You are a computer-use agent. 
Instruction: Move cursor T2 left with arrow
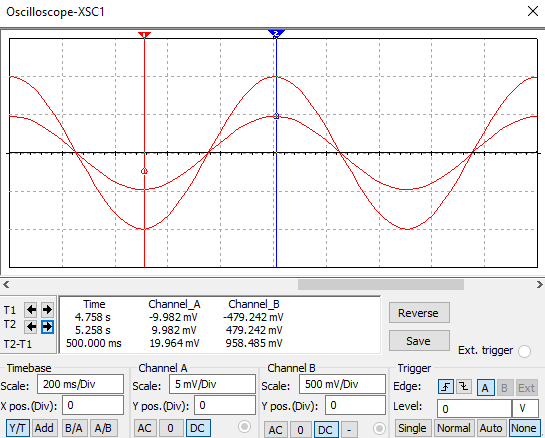pos(31,326)
